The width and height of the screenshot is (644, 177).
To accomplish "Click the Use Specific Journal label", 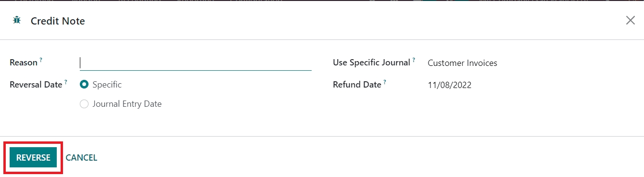I will tap(372, 63).
